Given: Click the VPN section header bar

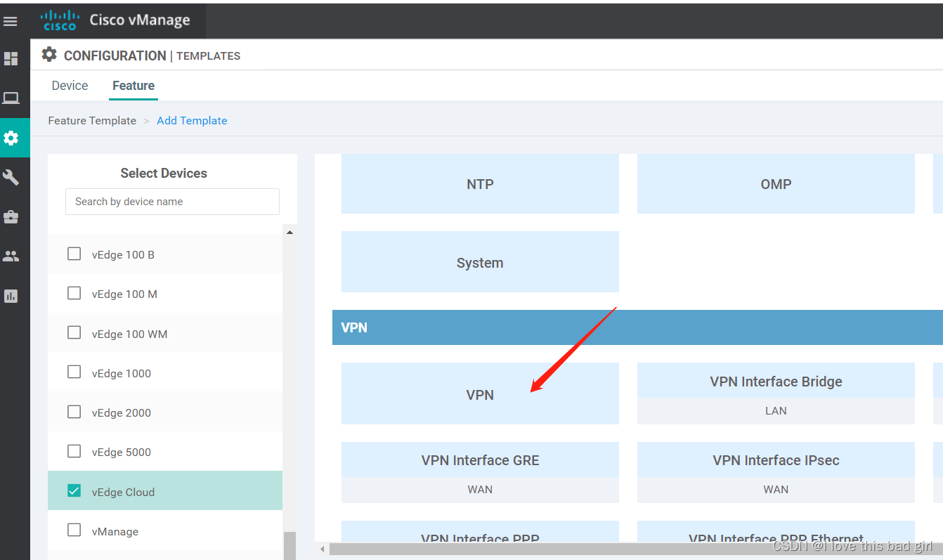Looking at the screenshot, I should point(637,327).
